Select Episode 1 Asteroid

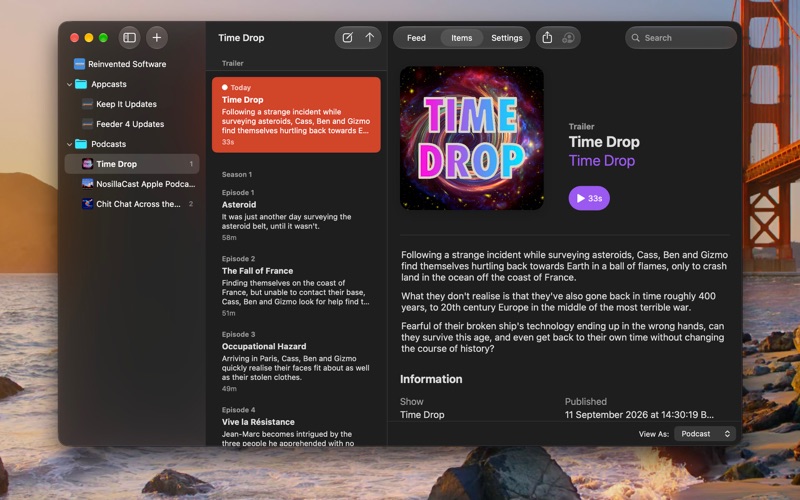[296, 214]
